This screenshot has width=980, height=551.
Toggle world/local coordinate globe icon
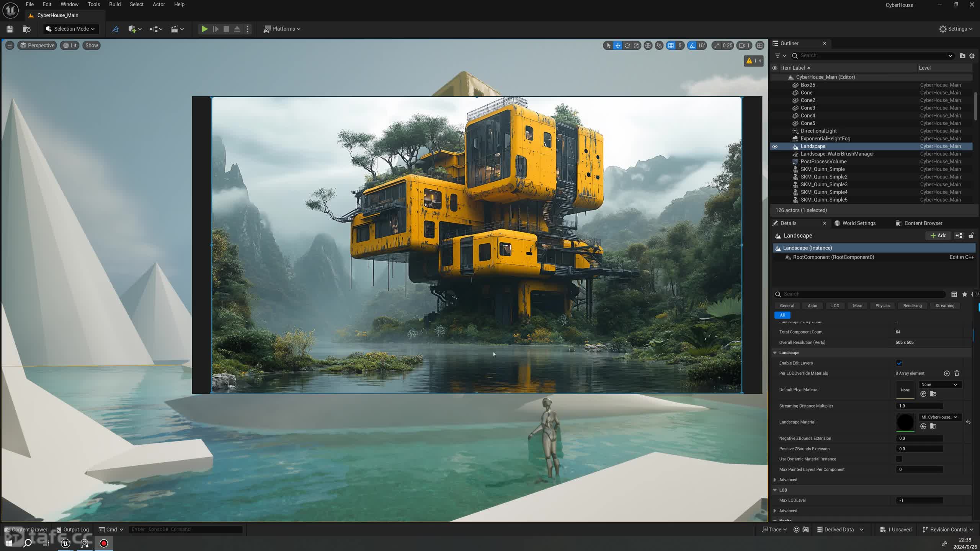click(x=648, y=45)
